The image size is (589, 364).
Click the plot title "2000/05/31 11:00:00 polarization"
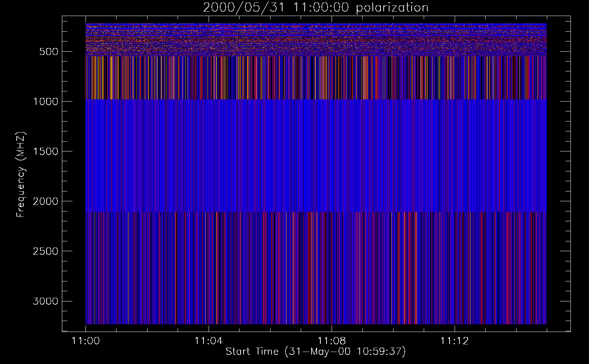click(x=316, y=8)
